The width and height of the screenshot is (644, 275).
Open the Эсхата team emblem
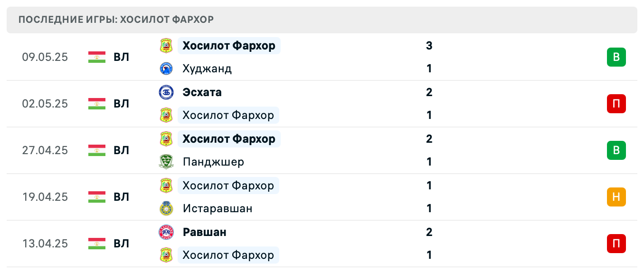pos(166,92)
